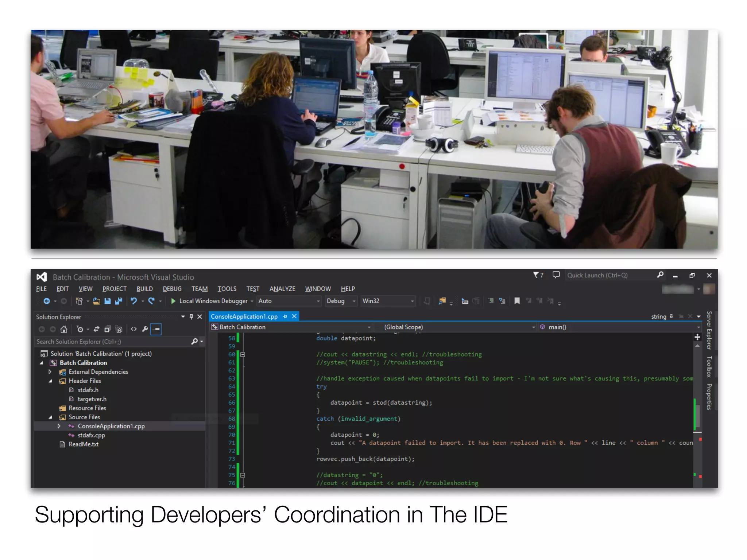747x560 pixels.
Task: Toggle Show All Files in Solution Explorer
Action: tap(119, 330)
